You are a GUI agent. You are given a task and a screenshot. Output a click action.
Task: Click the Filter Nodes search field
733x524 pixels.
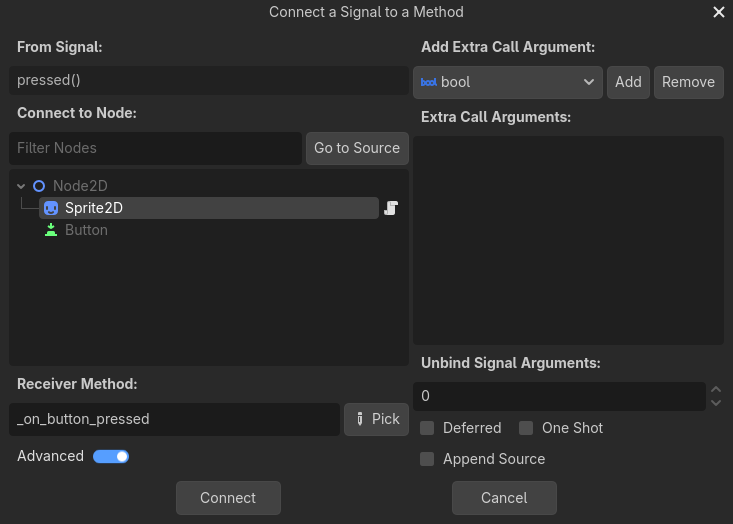(x=155, y=148)
